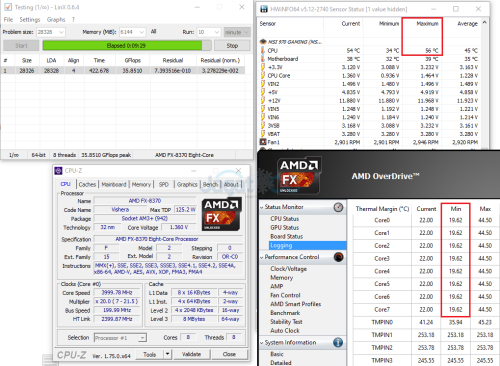Collapse the Status Monitor section
Viewport: 500px width, 366px height.
(262, 207)
